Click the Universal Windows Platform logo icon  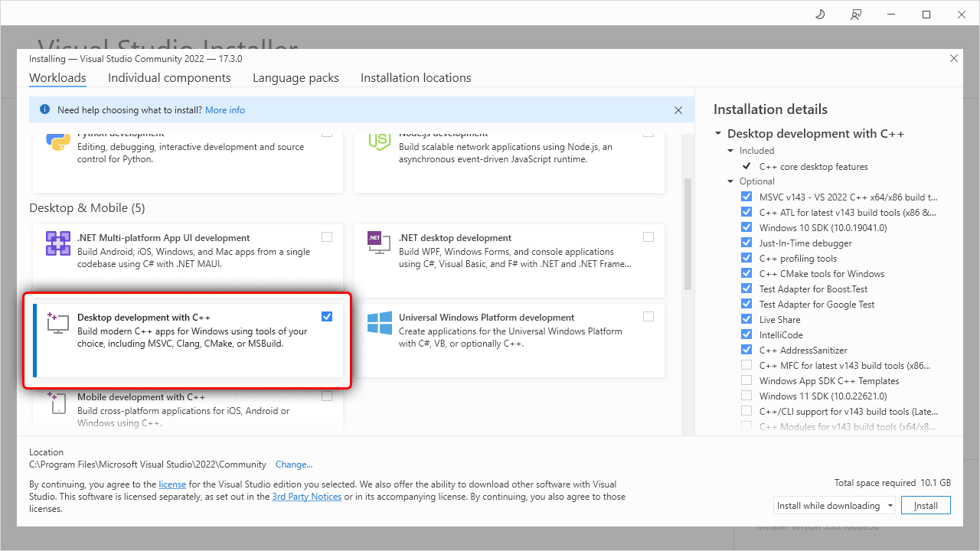(x=379, y=323)
